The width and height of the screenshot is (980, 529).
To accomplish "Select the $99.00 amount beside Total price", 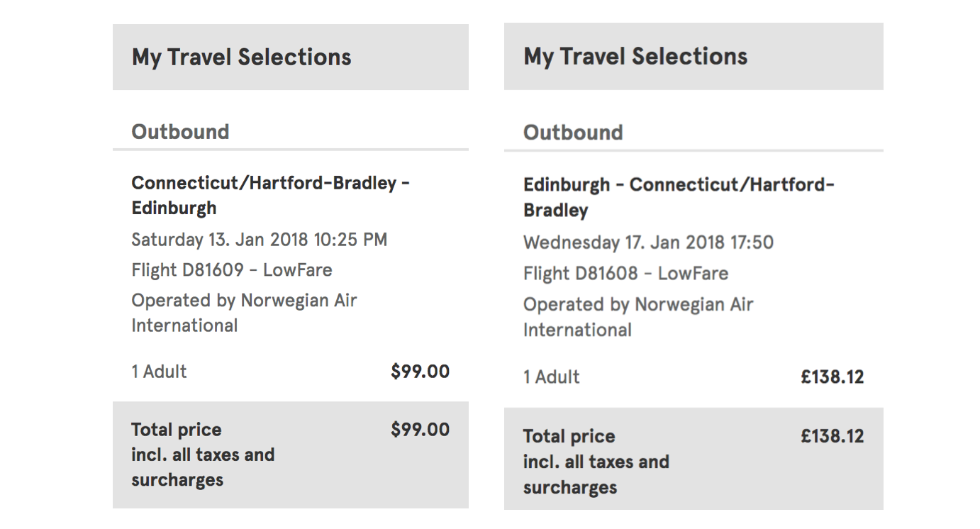I will [420, 430].
